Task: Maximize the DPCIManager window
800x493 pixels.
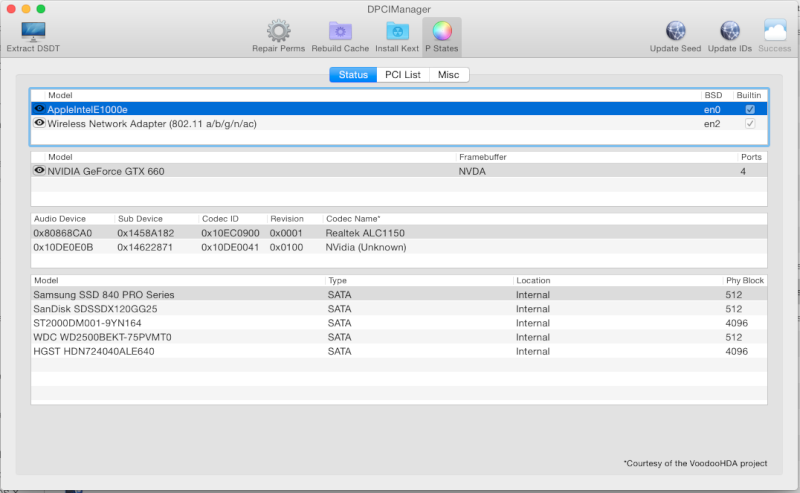Action: click(x=41, y=9)
